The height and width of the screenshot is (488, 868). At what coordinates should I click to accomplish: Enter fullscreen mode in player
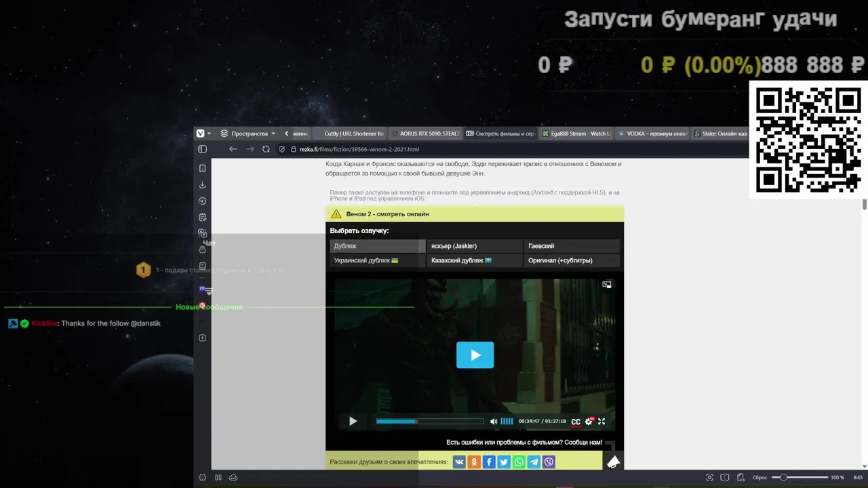coord(601,421)
